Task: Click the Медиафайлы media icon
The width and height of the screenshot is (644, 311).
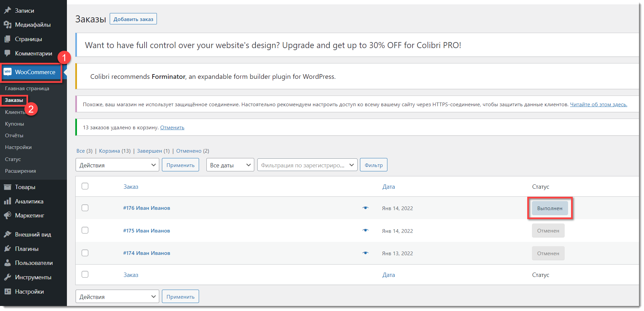Action: (7, 25)
